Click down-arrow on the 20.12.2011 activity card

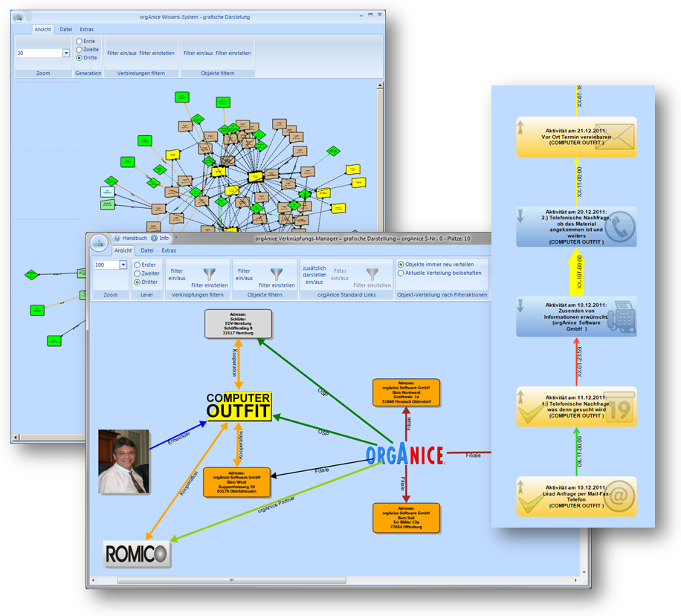(520, 215)
